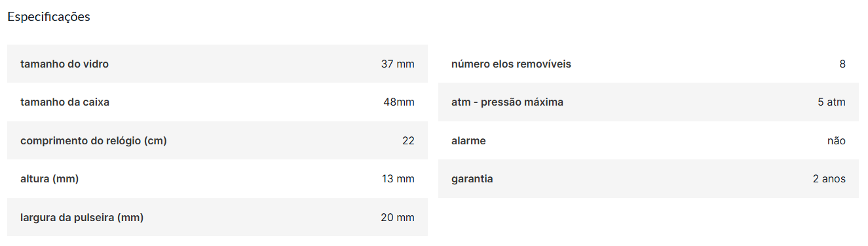Click the garantia specification row
The height and width of the screenshot is (246, 868).
649,179
